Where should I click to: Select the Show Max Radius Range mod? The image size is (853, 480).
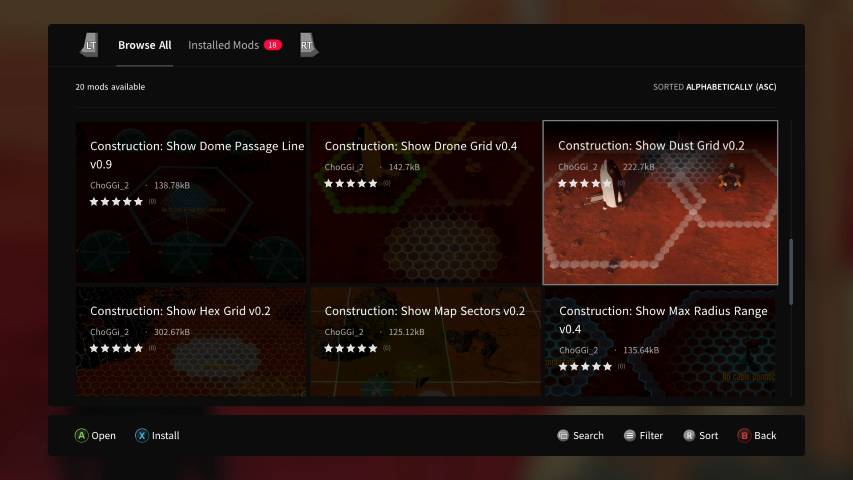click(x=659, y=341)
